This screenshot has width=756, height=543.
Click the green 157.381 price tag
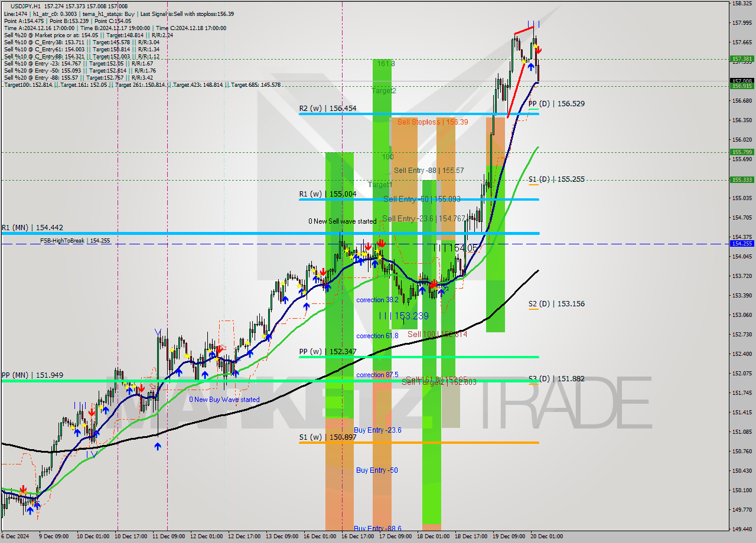point(742,59)
